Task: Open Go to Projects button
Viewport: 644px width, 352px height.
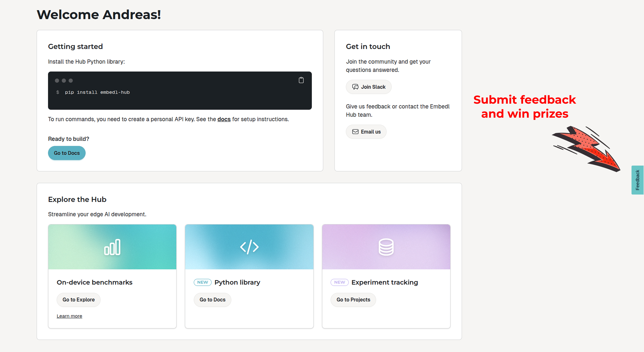Action: [x=353, y=300]
